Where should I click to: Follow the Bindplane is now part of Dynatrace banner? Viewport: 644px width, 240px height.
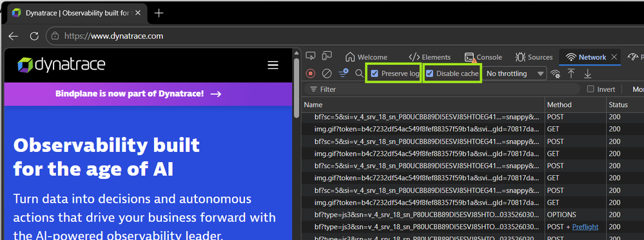(x=139, y=94)
